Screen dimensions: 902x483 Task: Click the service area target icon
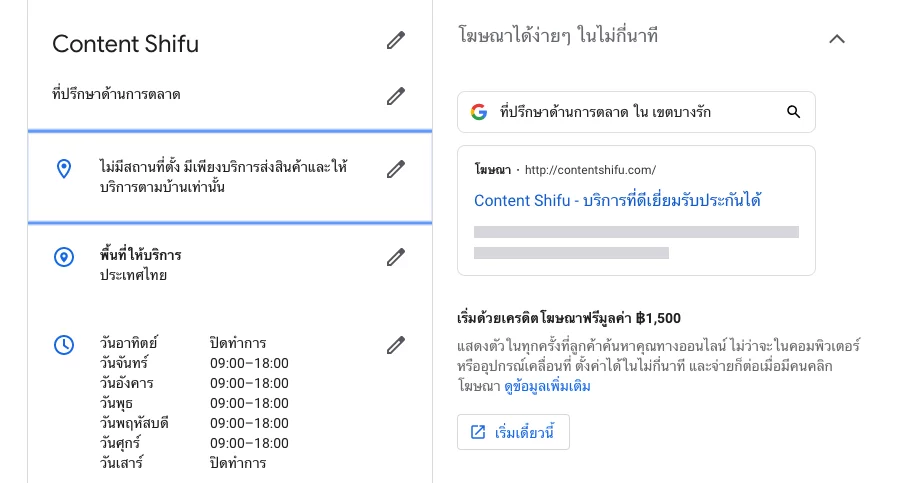(64, 257)
